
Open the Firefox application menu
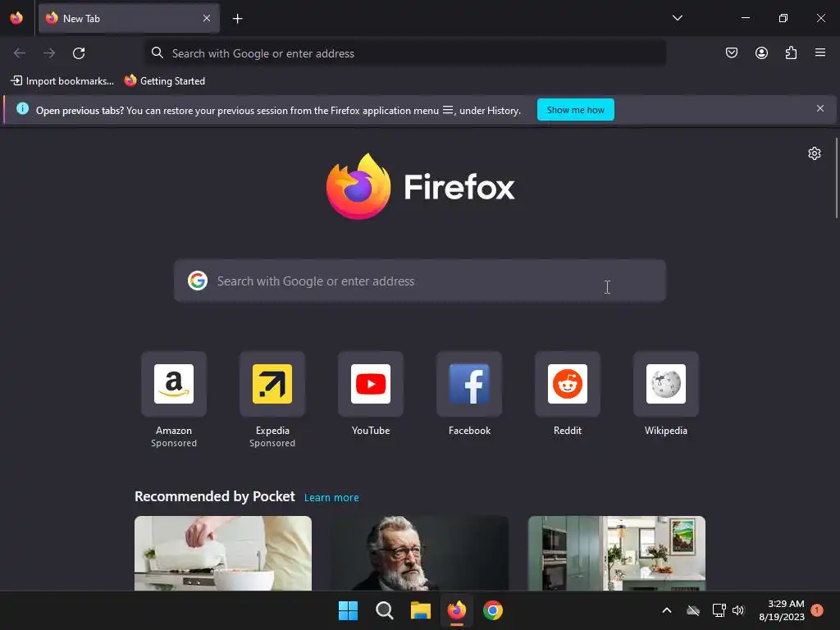[820, 52]
